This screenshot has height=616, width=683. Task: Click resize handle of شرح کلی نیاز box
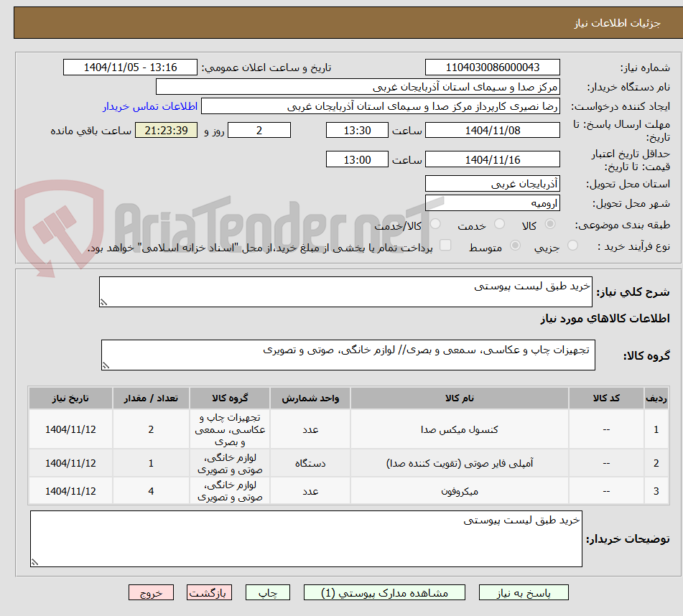(103, 302)
